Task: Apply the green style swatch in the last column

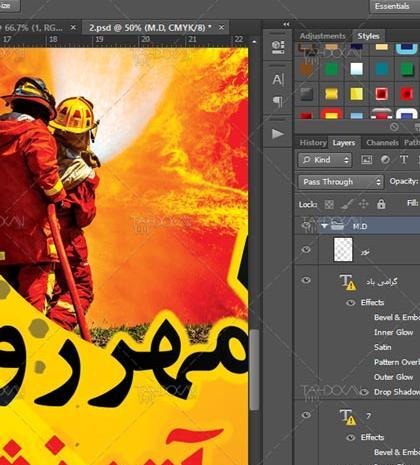Action: (407, 70)
